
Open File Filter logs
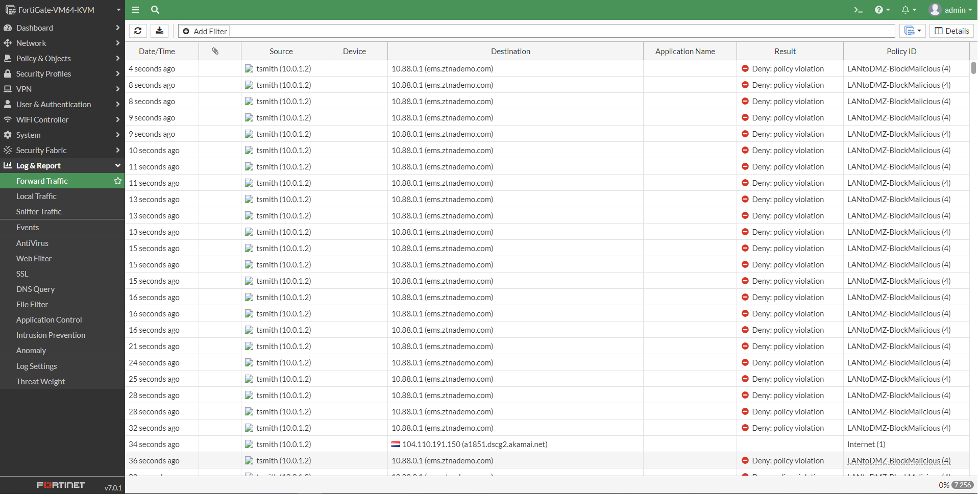[62, 304]
